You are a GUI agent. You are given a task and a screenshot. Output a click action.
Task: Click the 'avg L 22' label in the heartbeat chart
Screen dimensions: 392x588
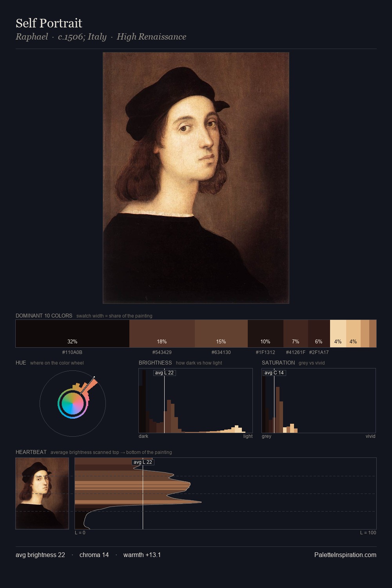click(x=143, y=462)
